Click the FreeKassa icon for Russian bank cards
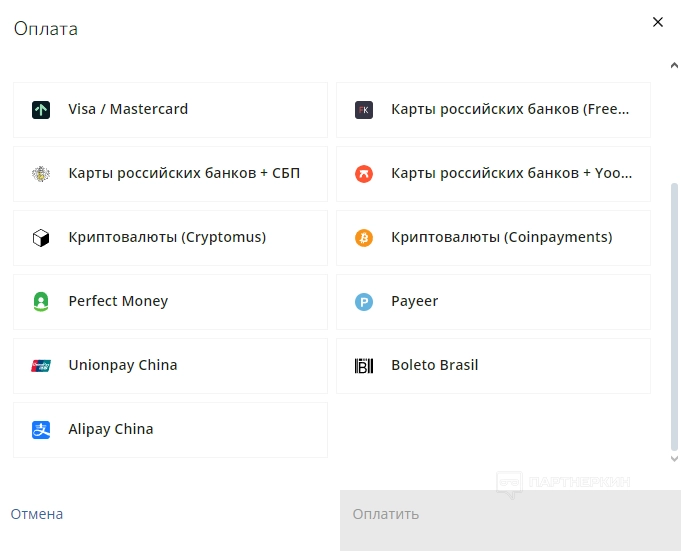681x551 pixels. [x=364, y=110]
